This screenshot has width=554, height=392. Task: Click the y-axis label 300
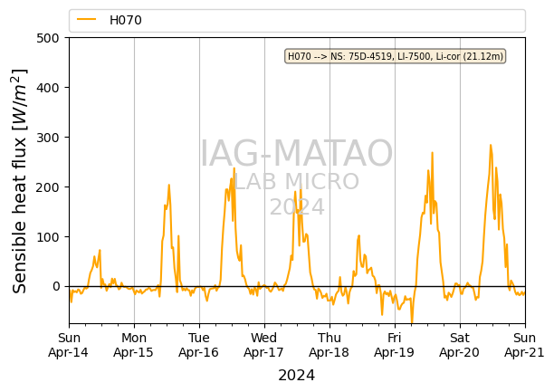click(x=48, y=138)
